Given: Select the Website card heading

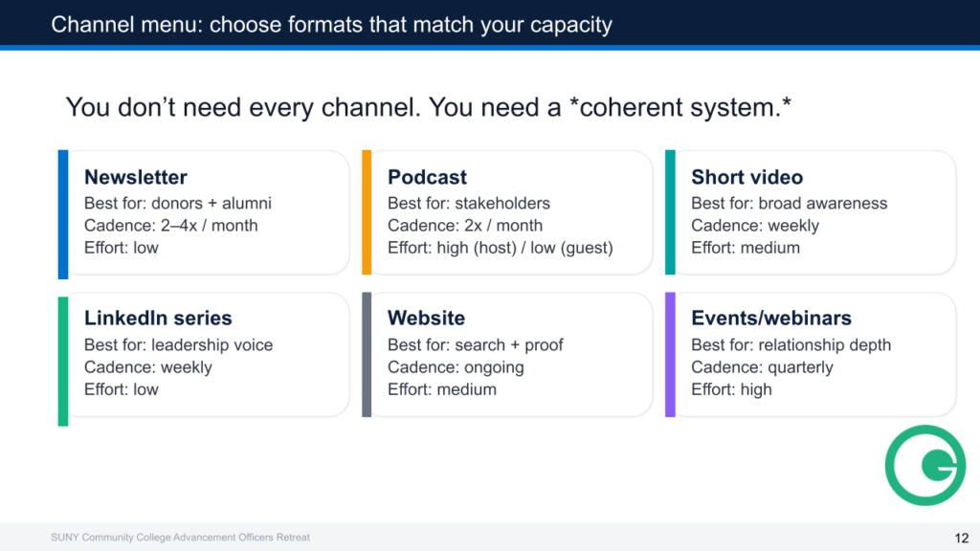Looking at the screenshot, I should [426, 318].
